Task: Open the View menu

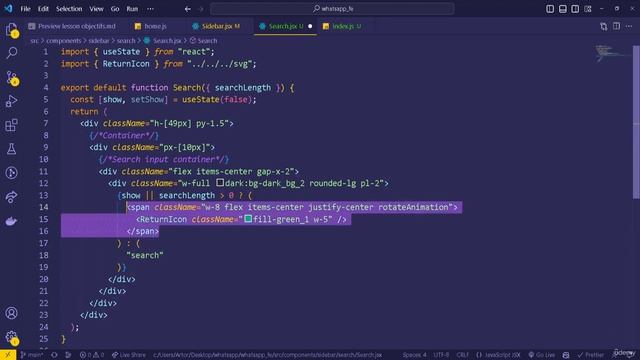Action: click(x=96, y=9)
